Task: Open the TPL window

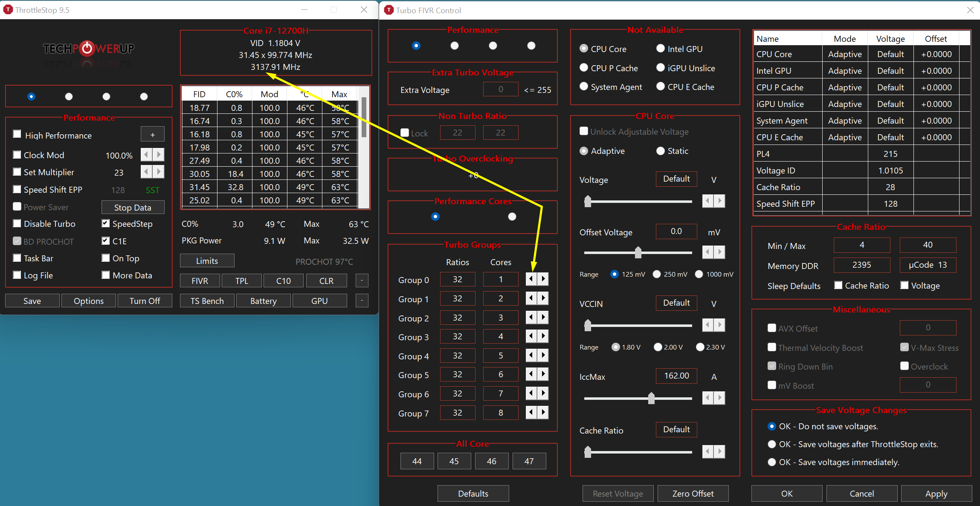Action: (x=241, y=280)
